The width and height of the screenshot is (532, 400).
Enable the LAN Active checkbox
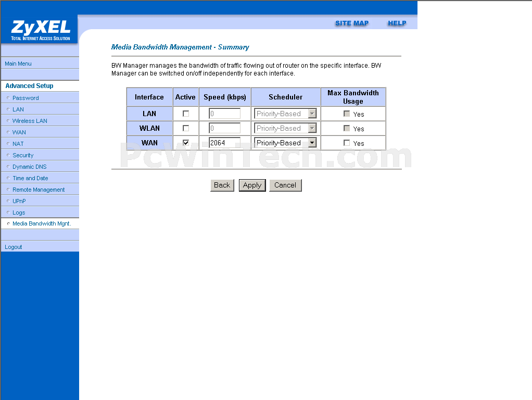point(186,114)
